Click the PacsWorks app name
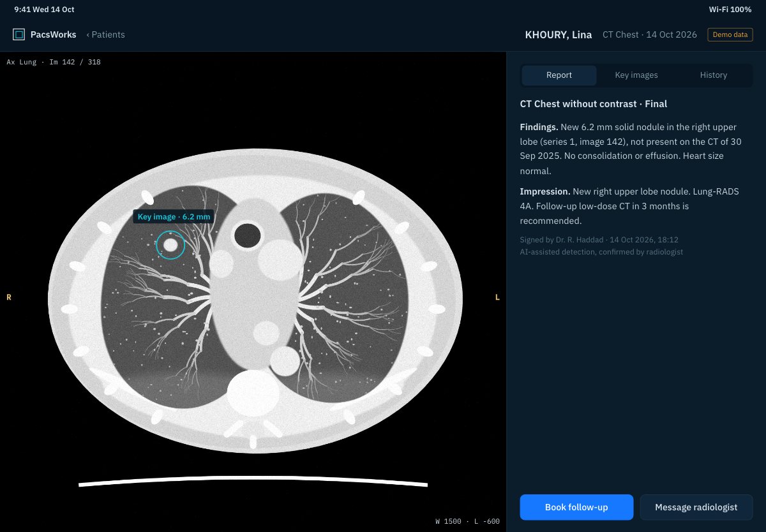This screenshot has height=532, width=766. click(x=54, y=34)
